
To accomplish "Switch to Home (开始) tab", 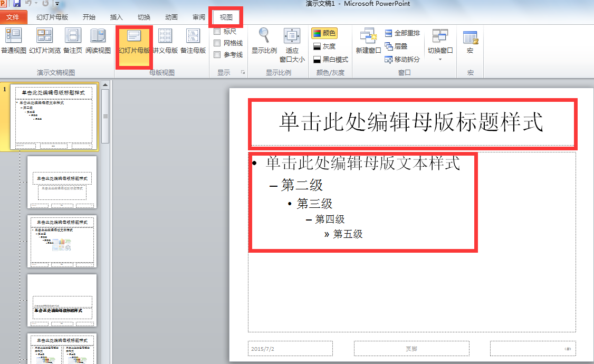I will (89, 17).
